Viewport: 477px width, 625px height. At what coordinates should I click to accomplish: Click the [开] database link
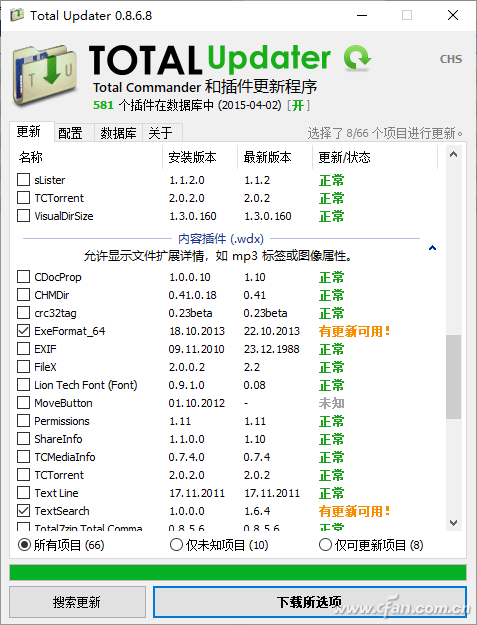(x=298, y=105)
